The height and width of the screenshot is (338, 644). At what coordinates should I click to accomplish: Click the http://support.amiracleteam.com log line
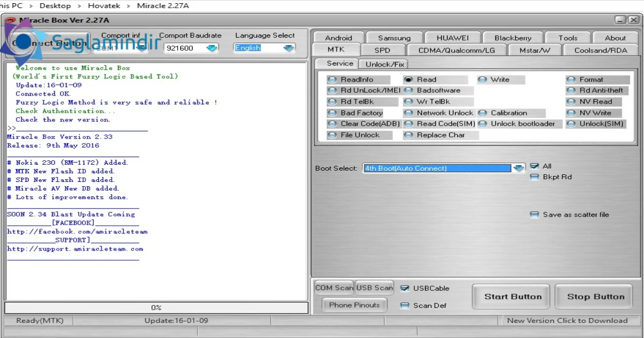point(75,249)
